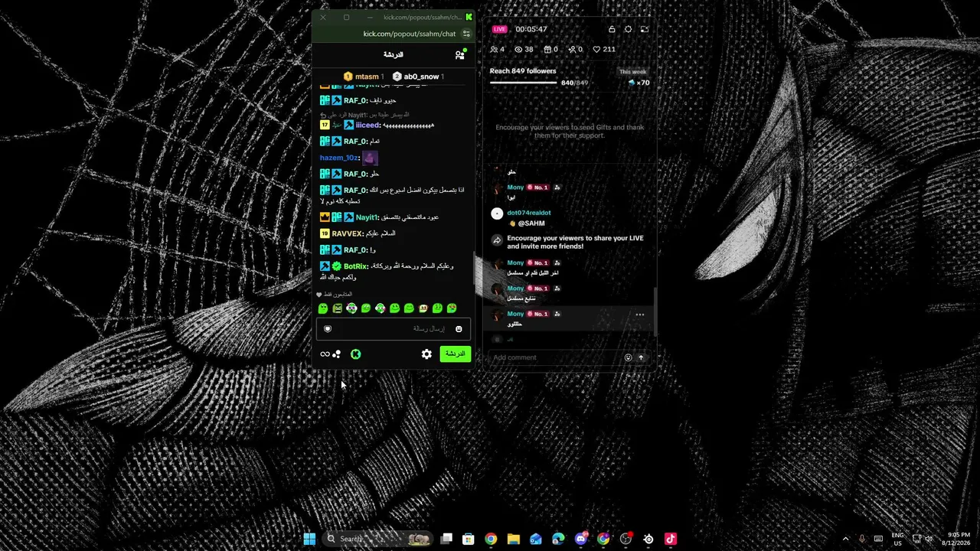
Task: Show hidden icons in the system tray
Action: click(845, 539)
